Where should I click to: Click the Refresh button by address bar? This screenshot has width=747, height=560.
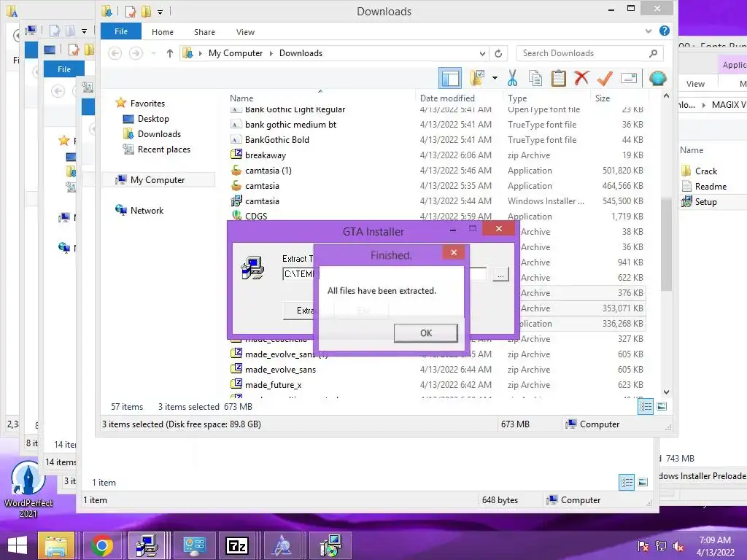click(x=498, y=53)
